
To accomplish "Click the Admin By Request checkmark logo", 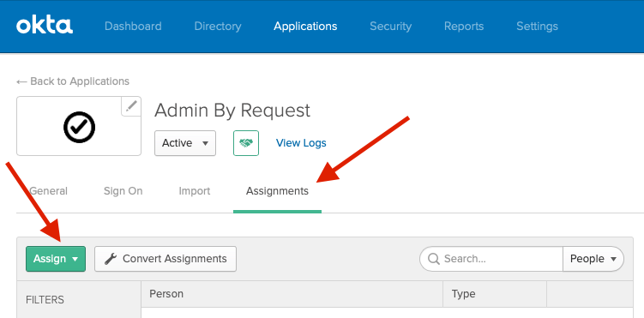I will tap(79, 127).
